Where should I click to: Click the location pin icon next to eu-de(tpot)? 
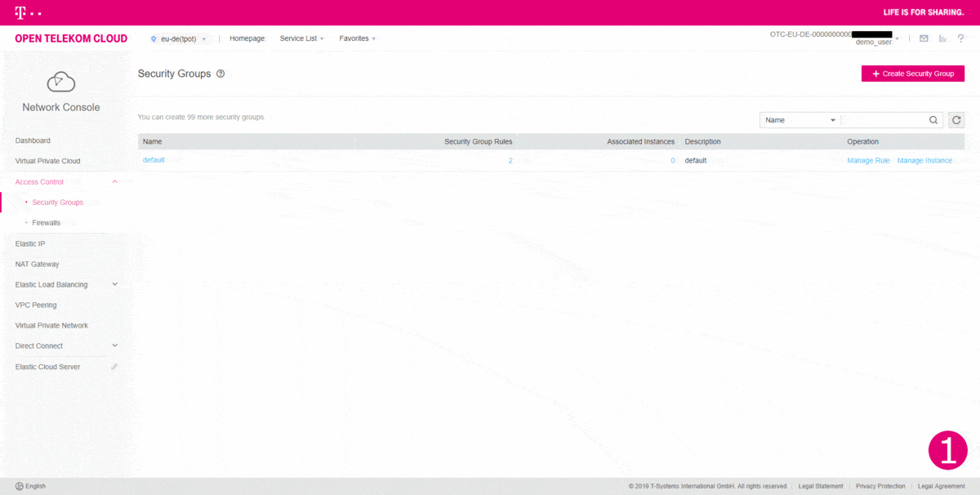point(152,38)
